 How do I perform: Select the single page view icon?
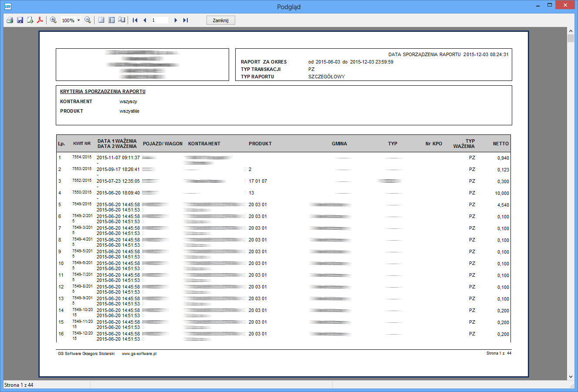101,20
